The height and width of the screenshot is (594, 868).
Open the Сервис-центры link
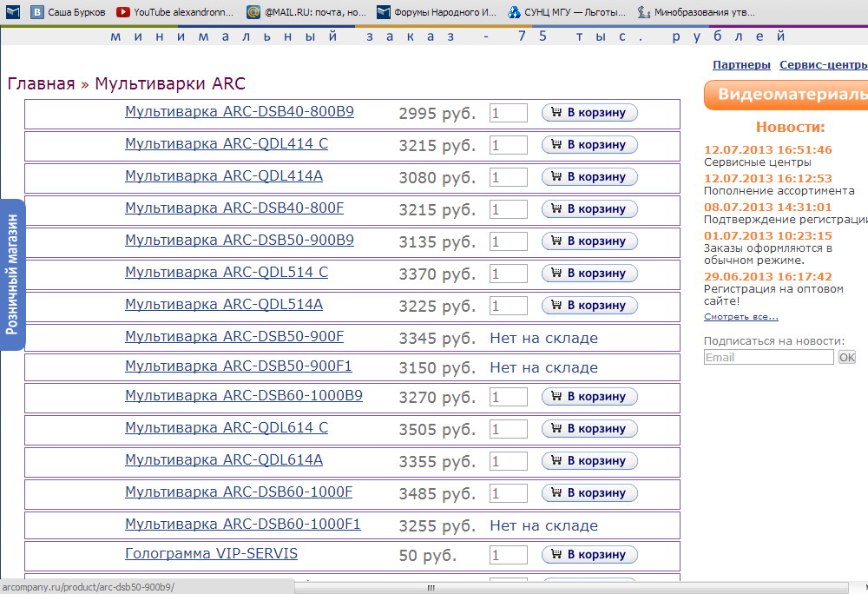click(x=823, y=65)
